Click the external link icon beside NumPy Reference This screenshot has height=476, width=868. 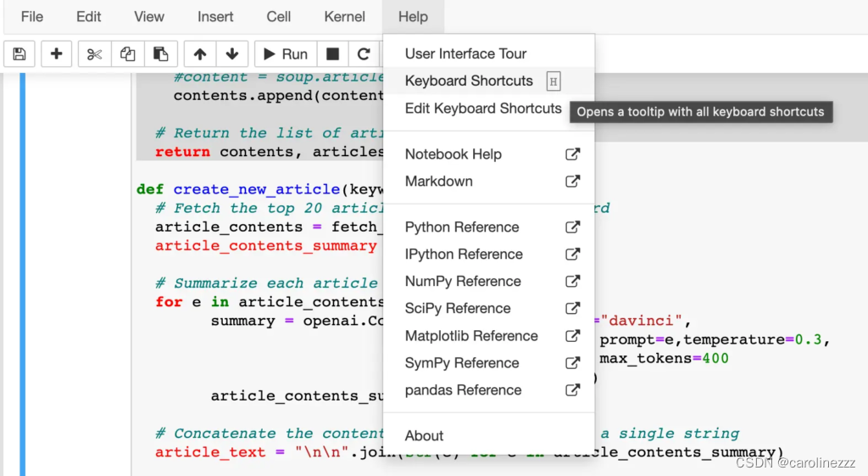coord(572,282)
